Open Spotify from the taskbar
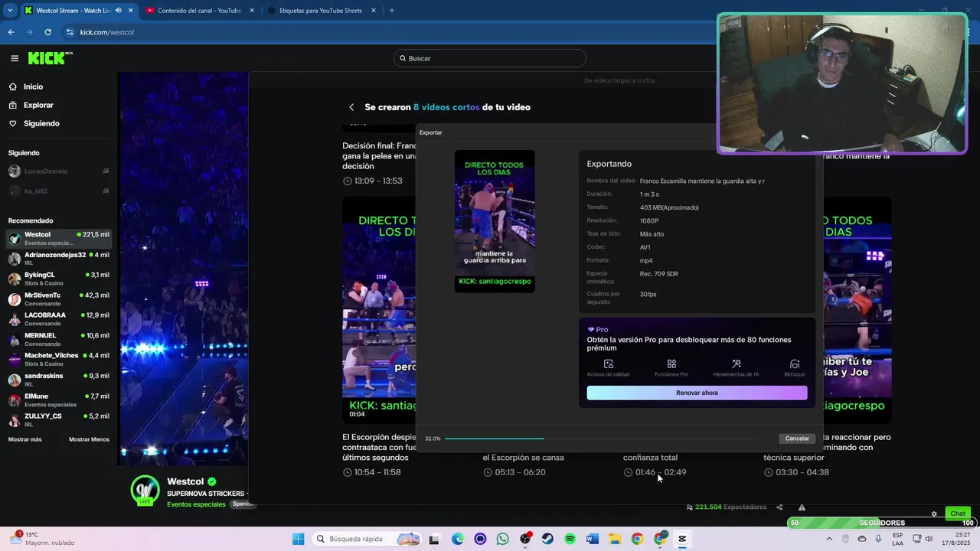The image size is (980, 551). click(570, 539)
